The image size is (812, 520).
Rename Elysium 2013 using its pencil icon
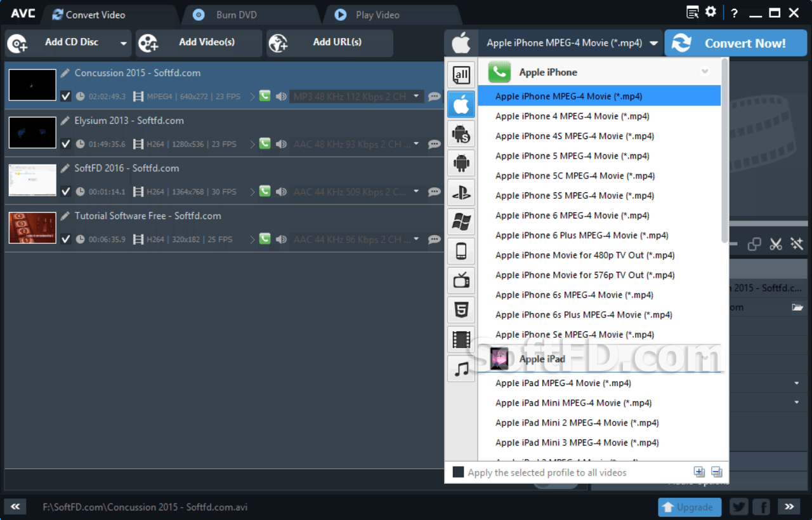tap(65, 121)
